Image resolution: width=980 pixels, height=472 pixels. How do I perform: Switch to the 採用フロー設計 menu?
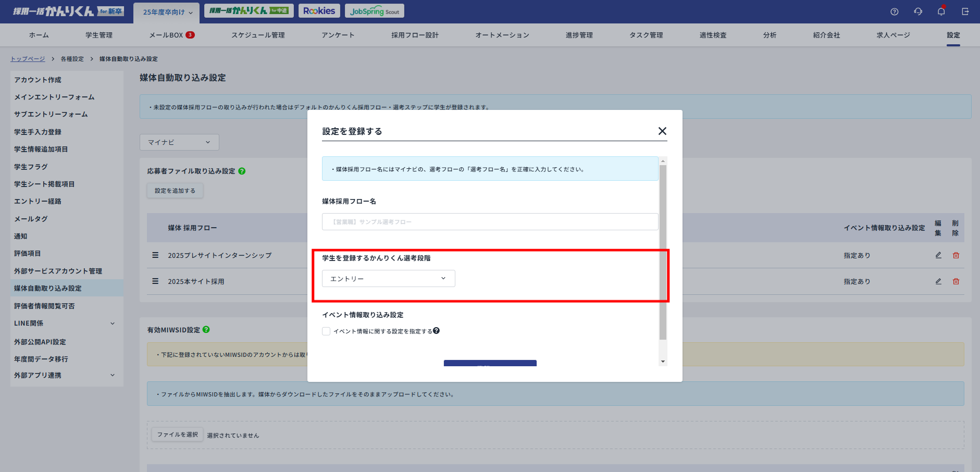point(414,35)
